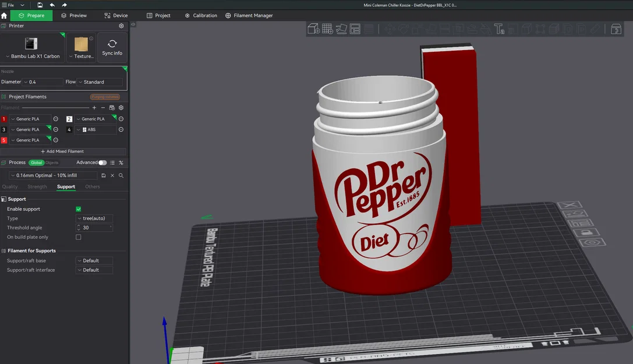
Task: Click the Arrange all objects icon
Action: 355,29
